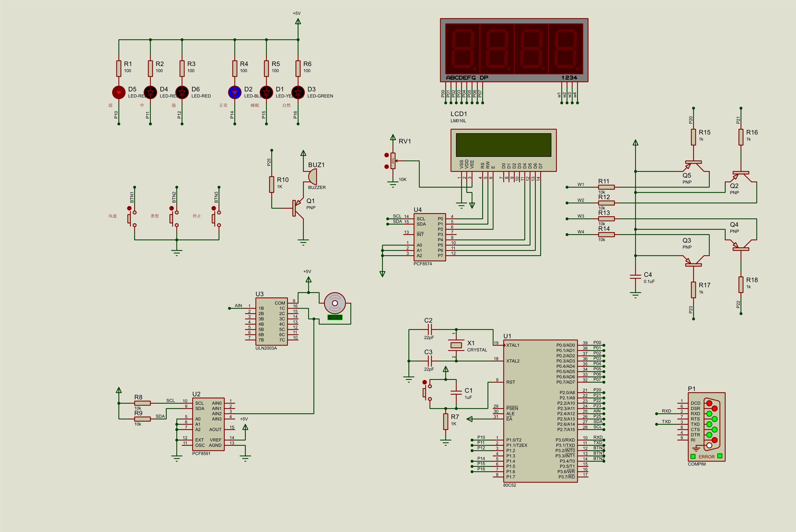
Task: Select the BUZ1 buzzer symbol
Action: (x=312, y=177)
